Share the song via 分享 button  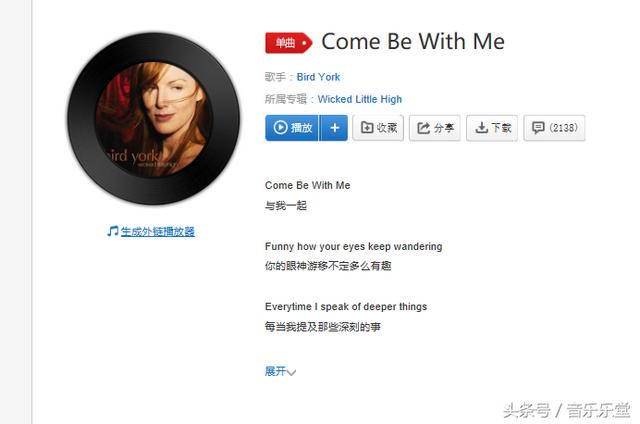[x=435, y=128]
